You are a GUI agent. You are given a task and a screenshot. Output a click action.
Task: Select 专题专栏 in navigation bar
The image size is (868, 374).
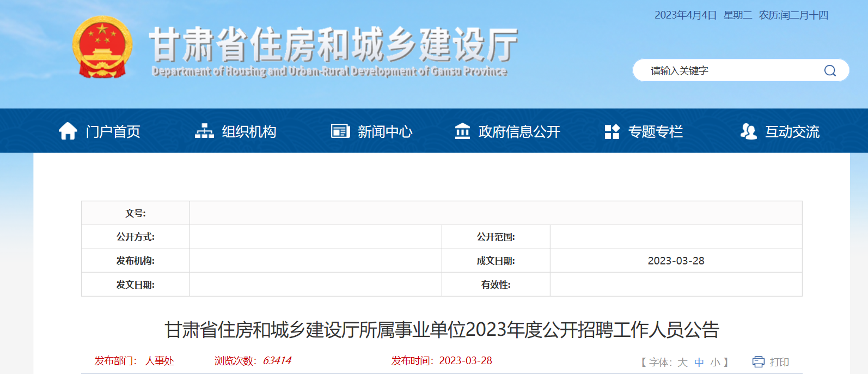click(655, 131)
